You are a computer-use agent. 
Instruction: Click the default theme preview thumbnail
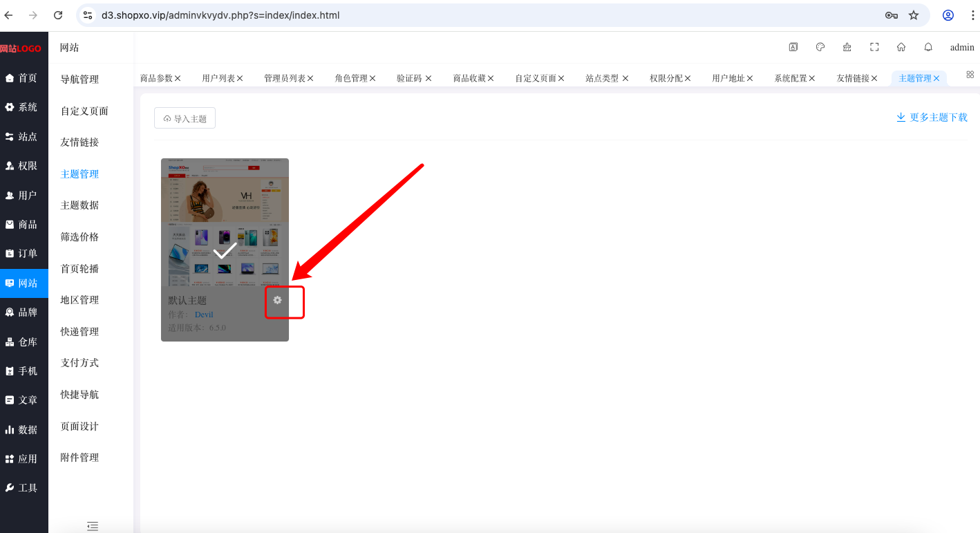pyautogui.click(x=225, y=222)
